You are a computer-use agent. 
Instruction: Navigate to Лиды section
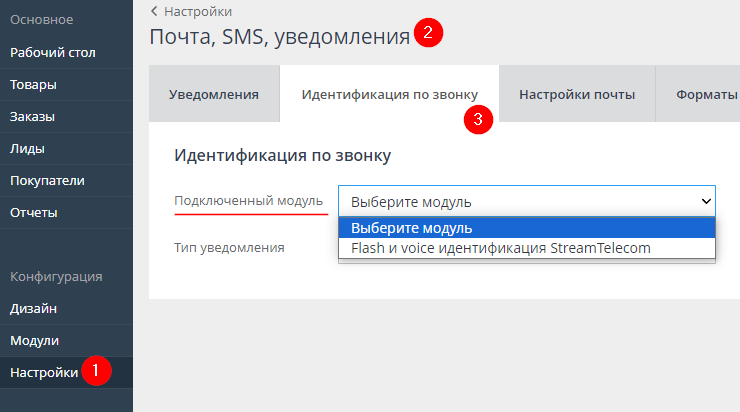tap(28, 148)
